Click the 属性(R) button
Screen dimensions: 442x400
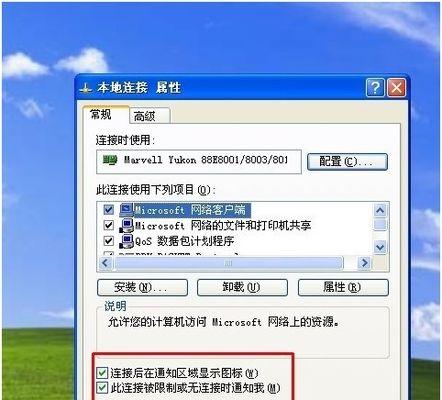(x=343, y=287)
